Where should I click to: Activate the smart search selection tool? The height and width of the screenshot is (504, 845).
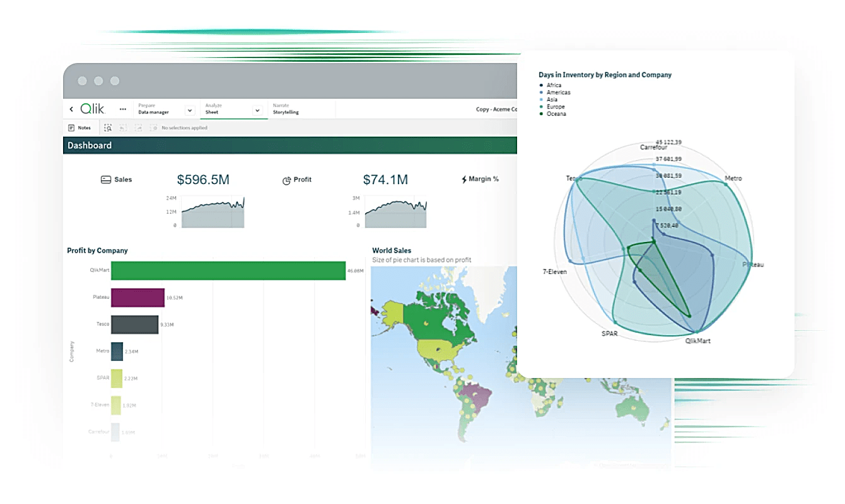coord(108,128)
